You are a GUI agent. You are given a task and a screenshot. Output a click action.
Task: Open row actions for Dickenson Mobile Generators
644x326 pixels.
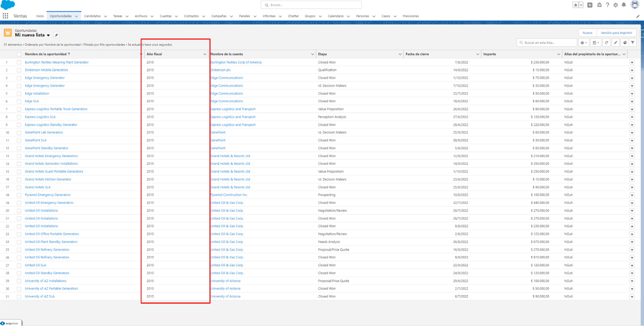632,70
